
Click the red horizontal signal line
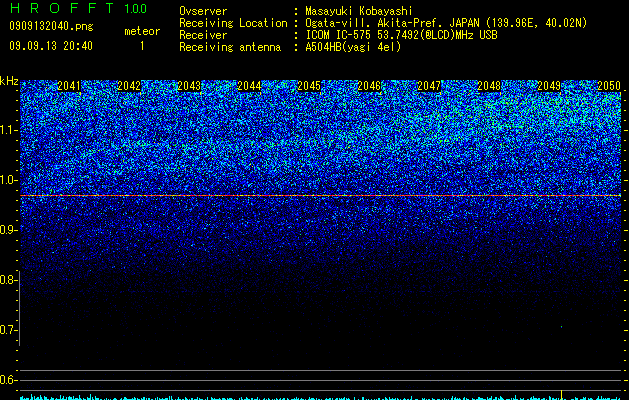point(321,195)
